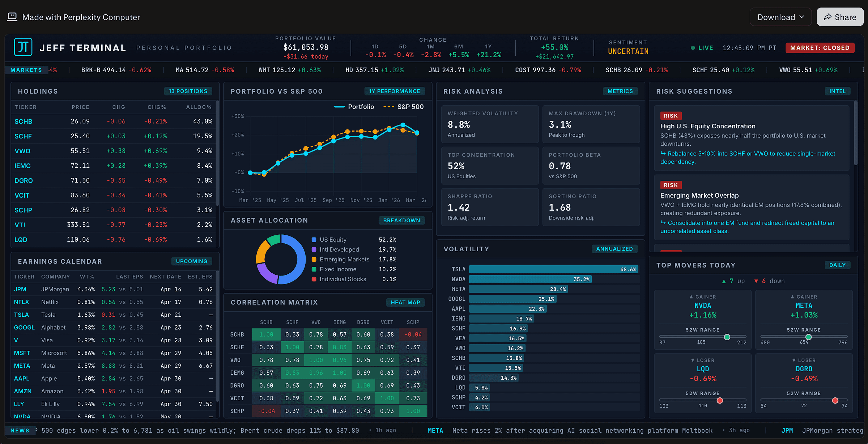Viewport: 868px width, 444px height.
Task: Click the NVDA gainer card ticker
Action: click(x=703, y=306)
